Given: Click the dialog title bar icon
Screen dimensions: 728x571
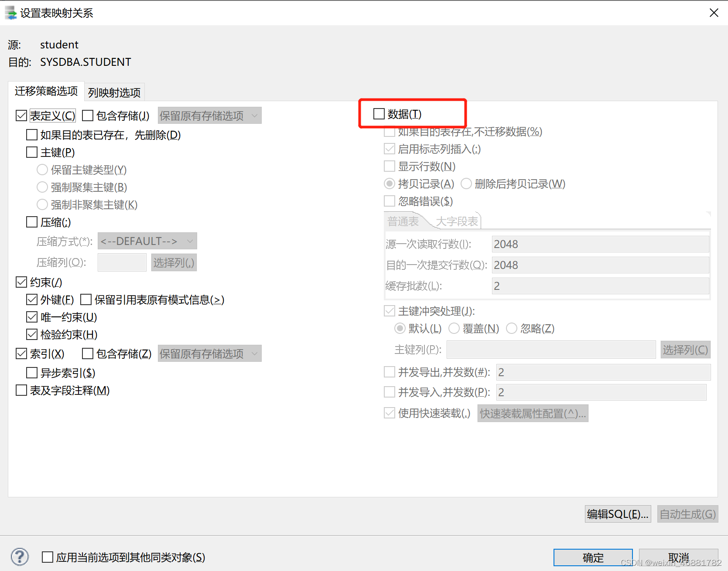Looking at the screenshot, I should click(x=10, y=13).
